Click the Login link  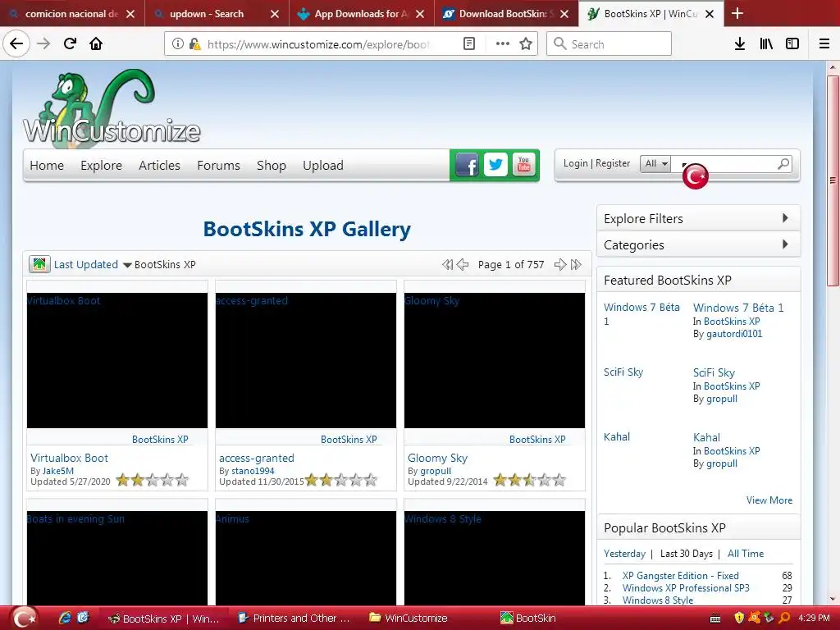575,163
